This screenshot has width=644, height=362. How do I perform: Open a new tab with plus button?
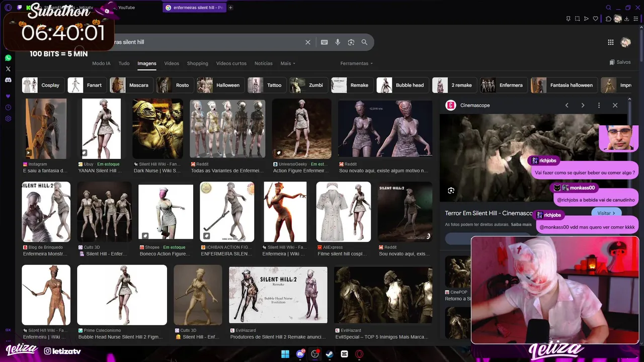pyautogui.click(x=230, y=8)
